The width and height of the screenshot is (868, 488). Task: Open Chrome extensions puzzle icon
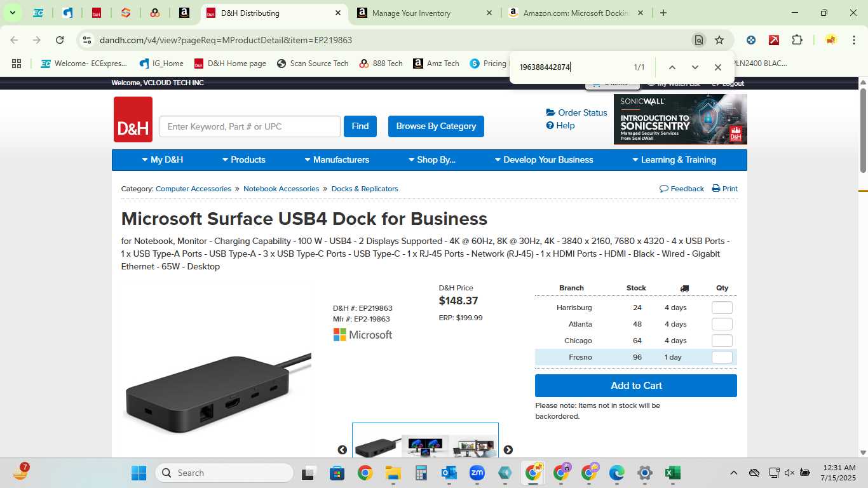pos(797,40)
